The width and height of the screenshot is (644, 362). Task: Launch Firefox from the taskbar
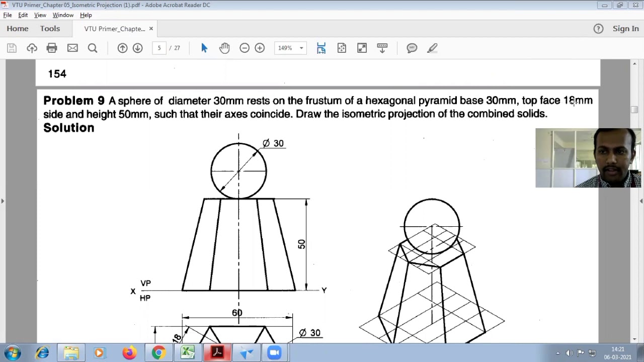click(x=129, y=353)
